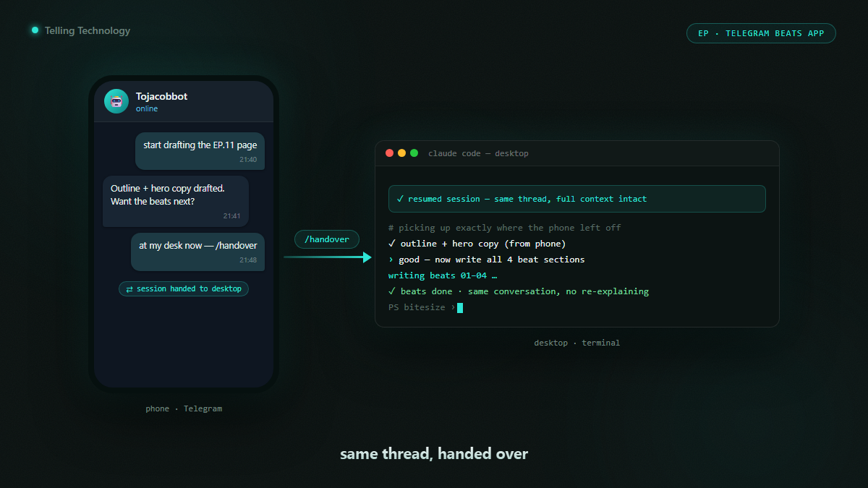Click the green maximize dot in terminal
This screenshot has height=488, width=868.
coord(414,153)
